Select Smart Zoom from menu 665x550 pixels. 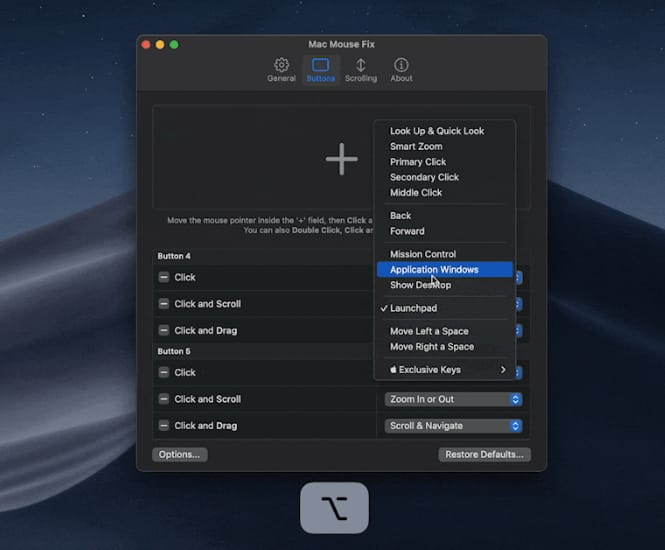[444, 146]
